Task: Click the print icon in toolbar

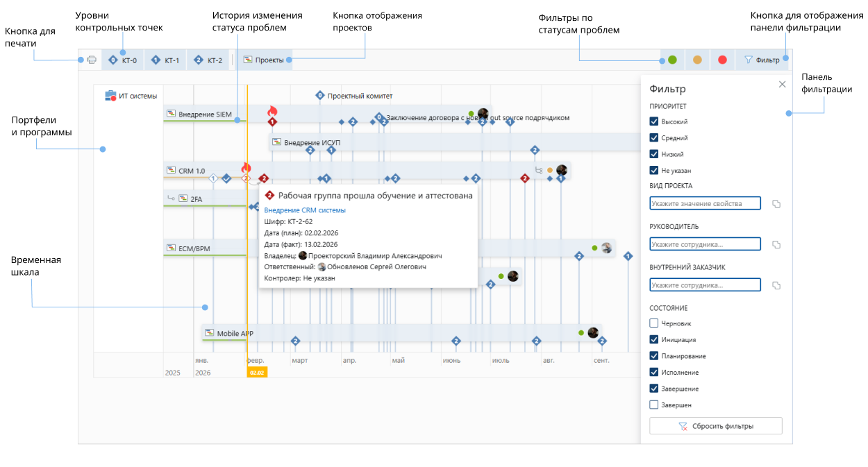Action: pyautogui.click(x=91, y=60)
